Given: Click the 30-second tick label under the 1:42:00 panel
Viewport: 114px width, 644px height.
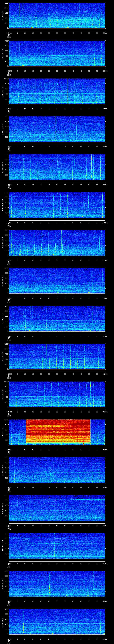Looking at the screenshot, I should 57,450.
